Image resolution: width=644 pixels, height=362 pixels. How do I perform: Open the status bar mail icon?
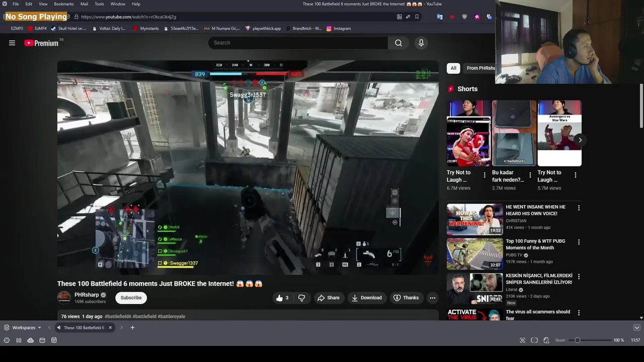(42, 340)
